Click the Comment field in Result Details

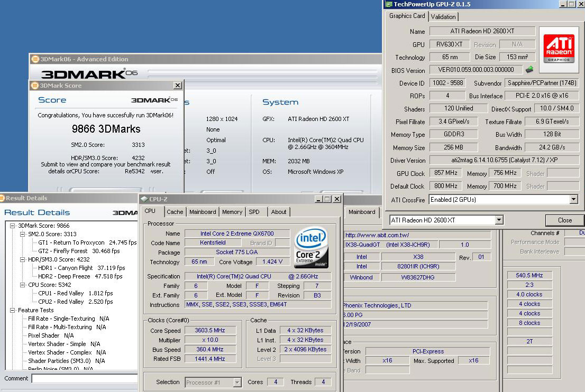(x=85, y=379)
